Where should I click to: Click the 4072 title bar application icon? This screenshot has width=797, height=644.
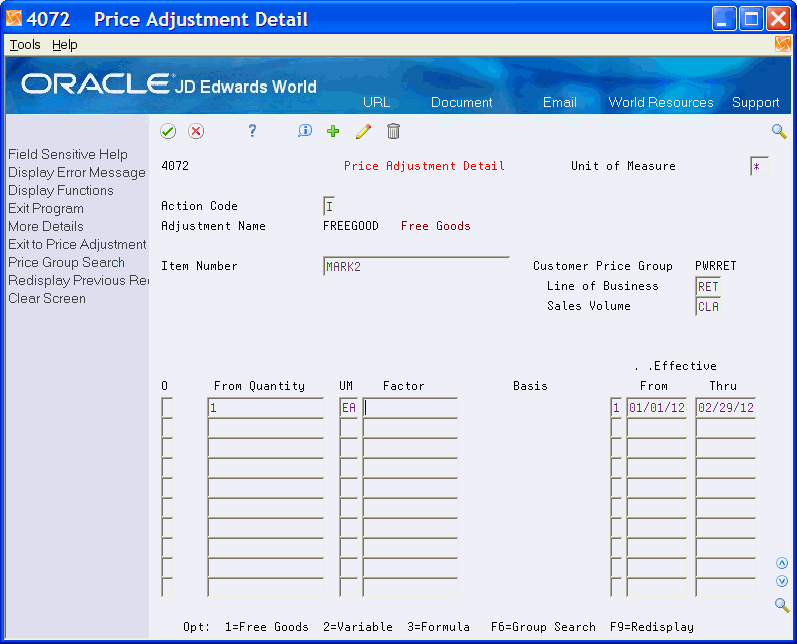14,18
